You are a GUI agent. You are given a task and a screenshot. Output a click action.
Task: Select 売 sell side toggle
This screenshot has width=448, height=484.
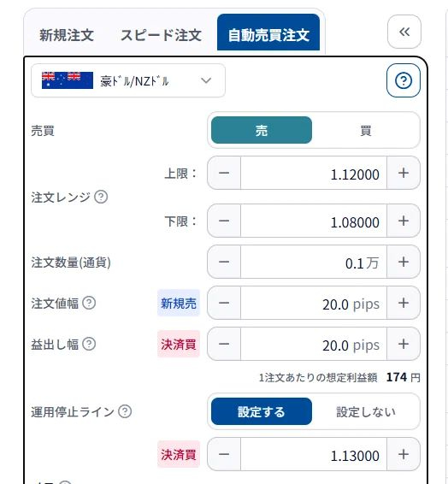(x=262, y=130)
